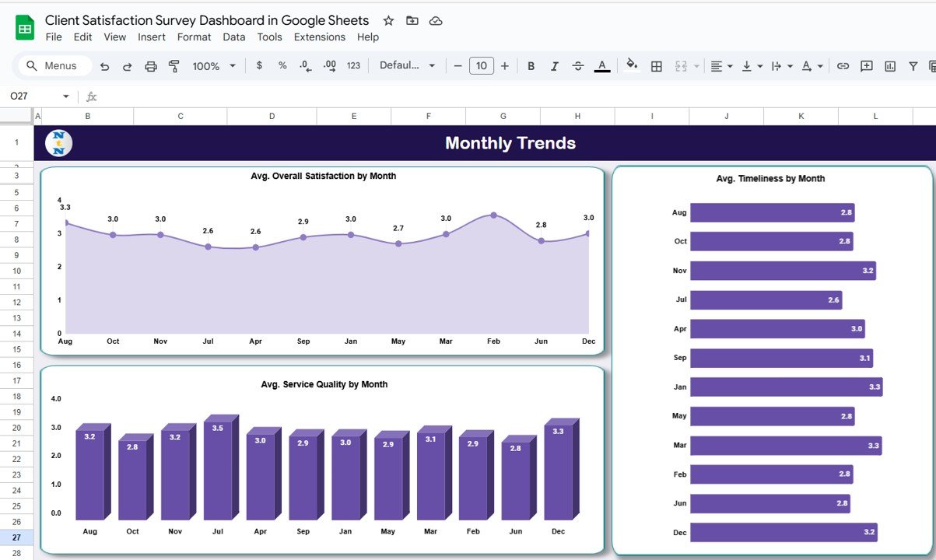Open the Format menu
Viewport: 936px width, 560px height.
click(194, 37)
